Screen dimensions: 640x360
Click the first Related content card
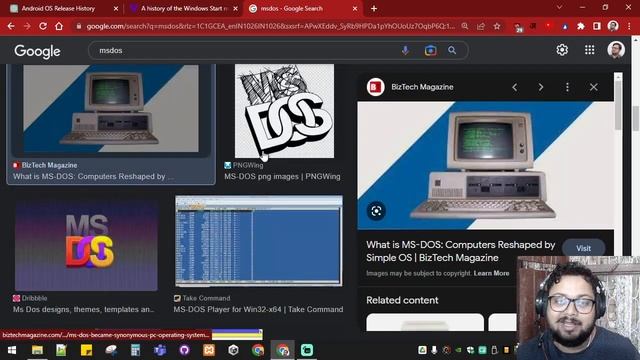tap(425, 322)
